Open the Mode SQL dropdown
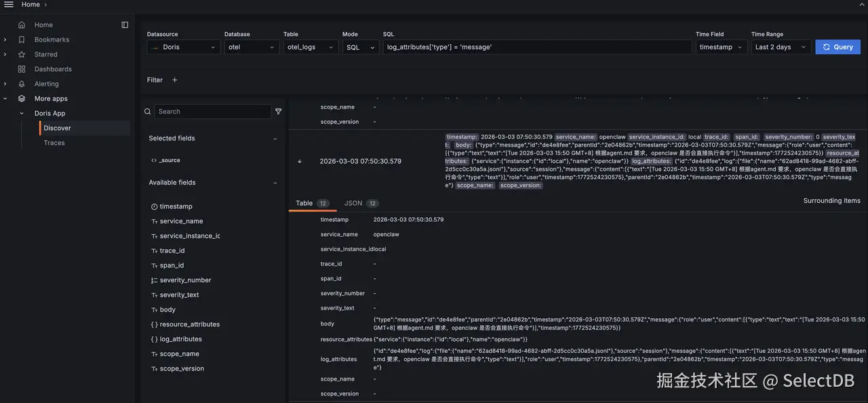Viewport: 868px width, 403px height. pos(361,47)
